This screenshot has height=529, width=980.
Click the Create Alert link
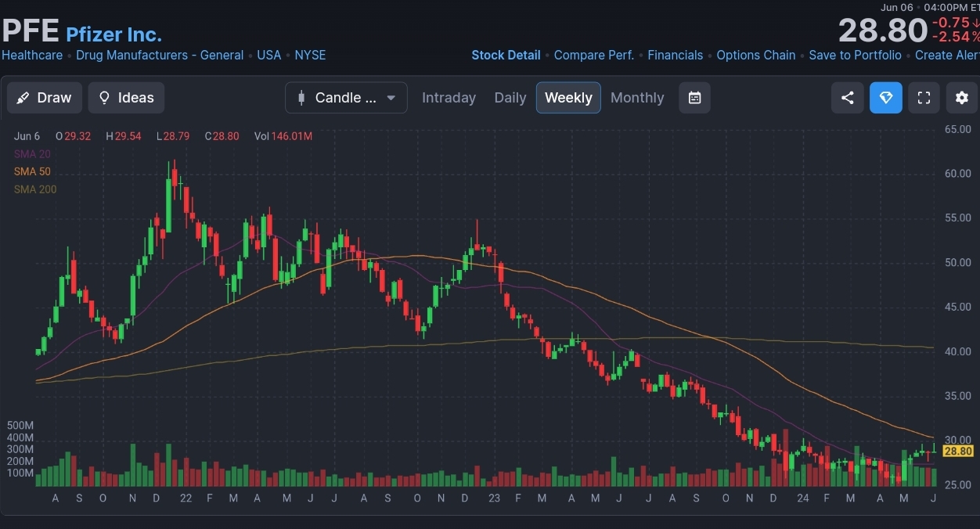coord(947,55)
